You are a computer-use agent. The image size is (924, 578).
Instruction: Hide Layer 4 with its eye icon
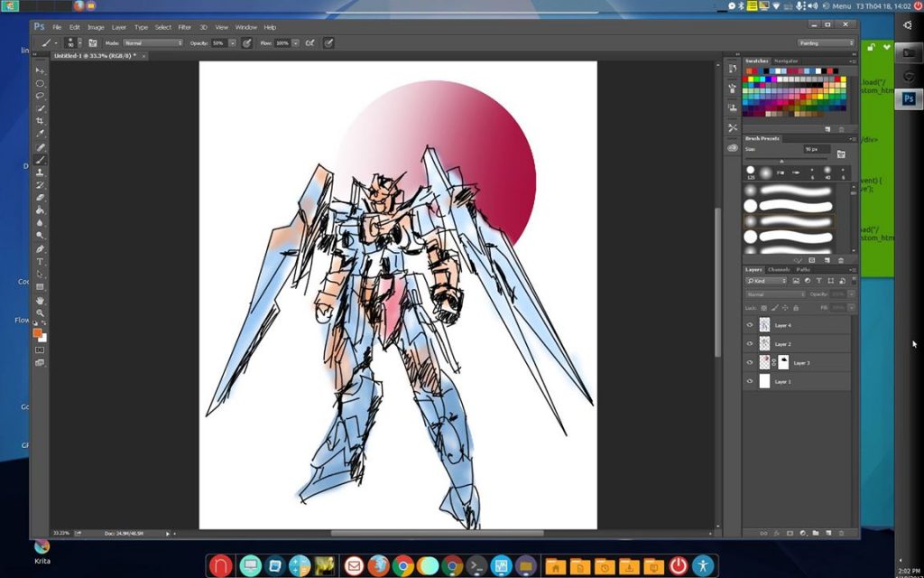[750, 325]
